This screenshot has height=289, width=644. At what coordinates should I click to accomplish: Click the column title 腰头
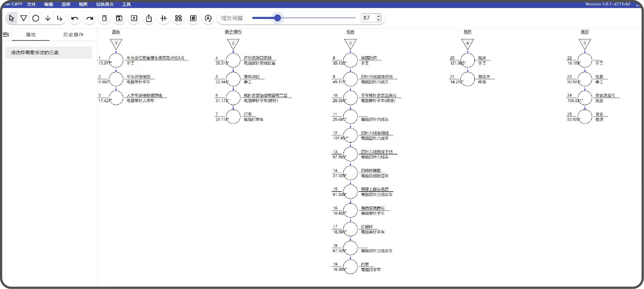pos(116,32)
